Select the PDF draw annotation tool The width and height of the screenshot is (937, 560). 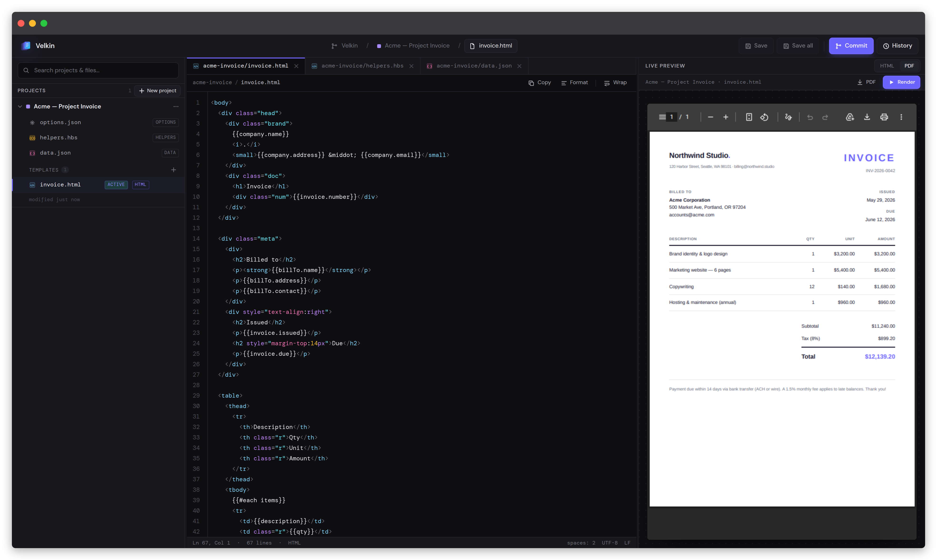point(788,117)
